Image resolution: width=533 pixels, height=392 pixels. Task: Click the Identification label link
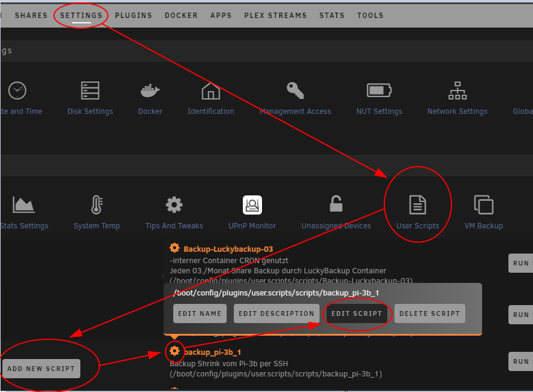click(211, 111)
